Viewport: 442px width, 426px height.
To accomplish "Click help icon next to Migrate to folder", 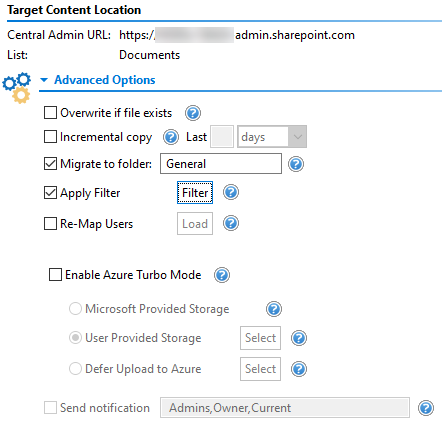I will (x=296, y=164).
